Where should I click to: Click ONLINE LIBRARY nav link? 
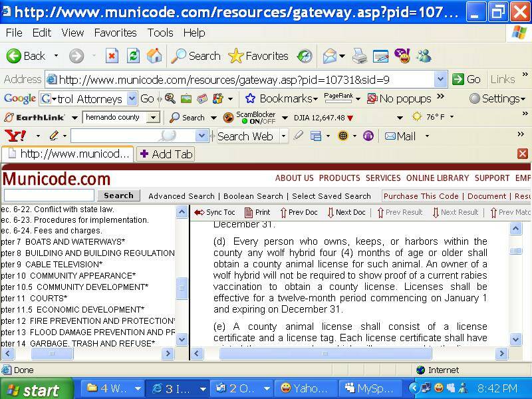438,178
